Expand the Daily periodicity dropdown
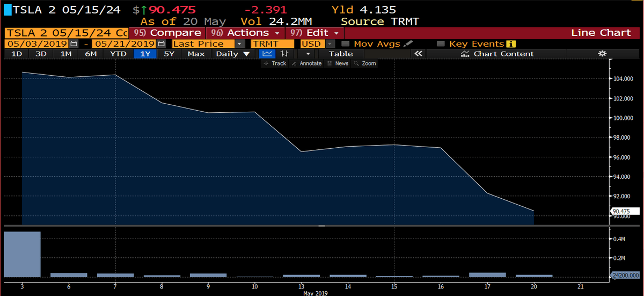 pos(233,54)
